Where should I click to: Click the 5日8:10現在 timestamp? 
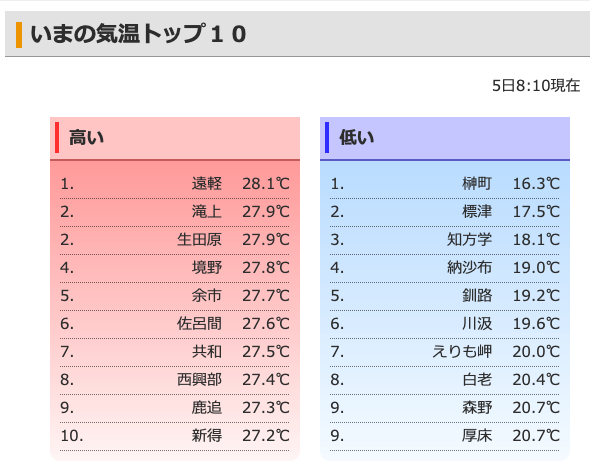click(536, 86)
